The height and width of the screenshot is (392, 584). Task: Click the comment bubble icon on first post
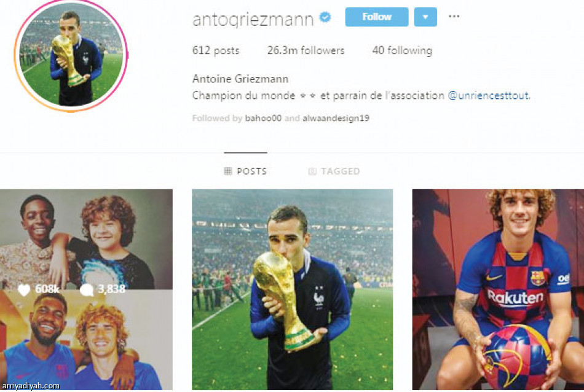point(87,289)
